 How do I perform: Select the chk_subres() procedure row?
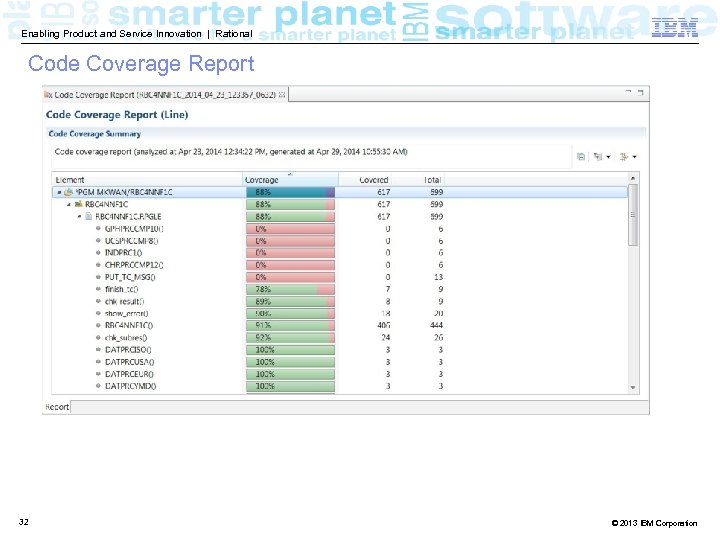pyautogui.click(x=340, y=338)
